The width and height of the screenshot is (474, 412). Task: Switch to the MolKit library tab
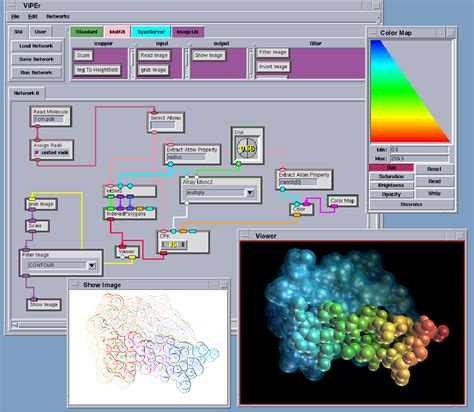tap(117, 32)
